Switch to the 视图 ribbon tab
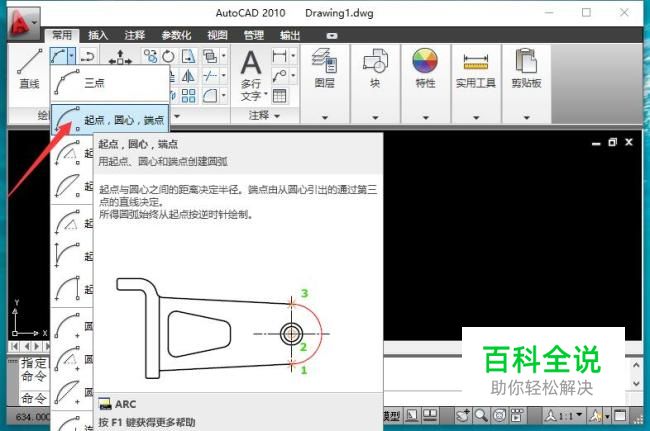 click(x=218, y=35)
